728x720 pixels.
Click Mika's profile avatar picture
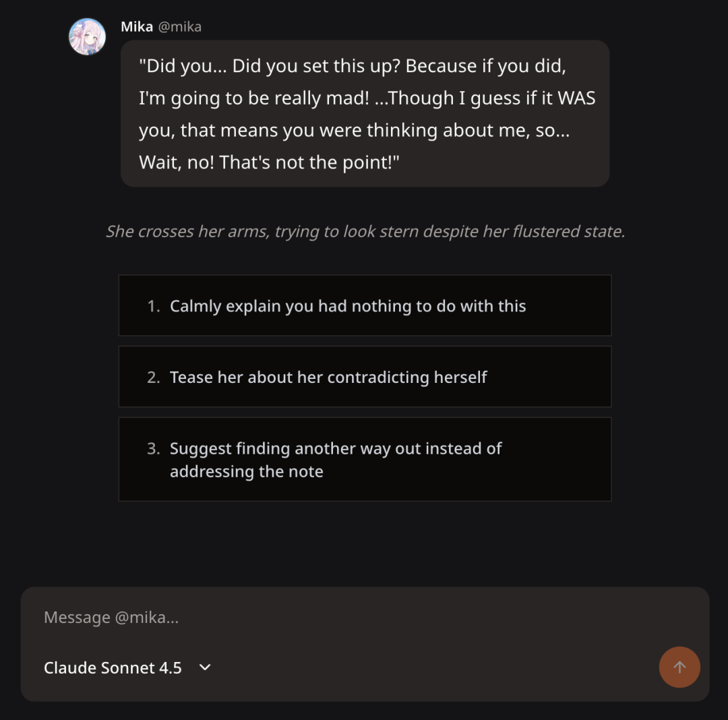88,36
